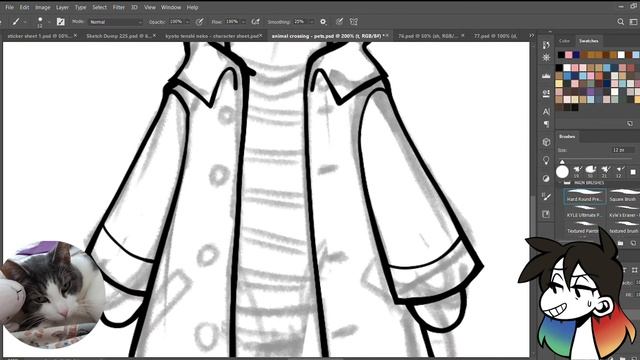Open symmetry paint options butterfly icon
The image size is (640, 360).
click(x=354, y=22)
